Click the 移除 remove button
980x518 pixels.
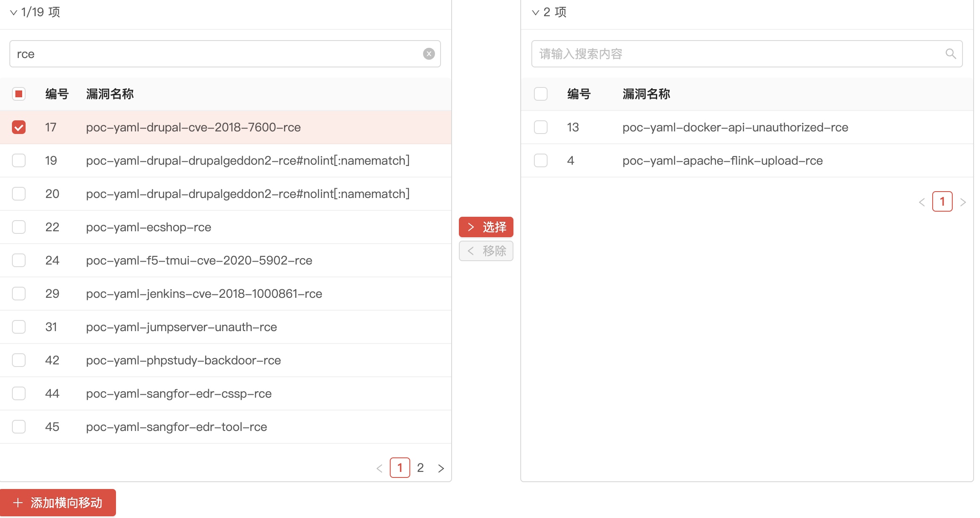click(x=486, y=251)
